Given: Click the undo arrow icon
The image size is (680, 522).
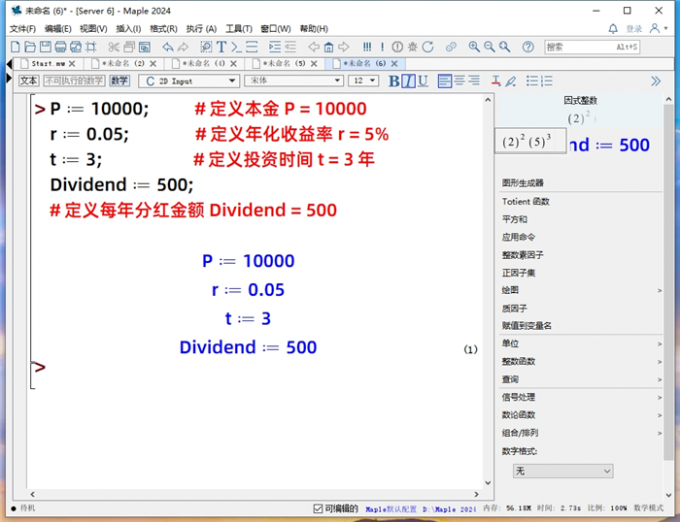Looking at the screenshot, I should (168, 47).
